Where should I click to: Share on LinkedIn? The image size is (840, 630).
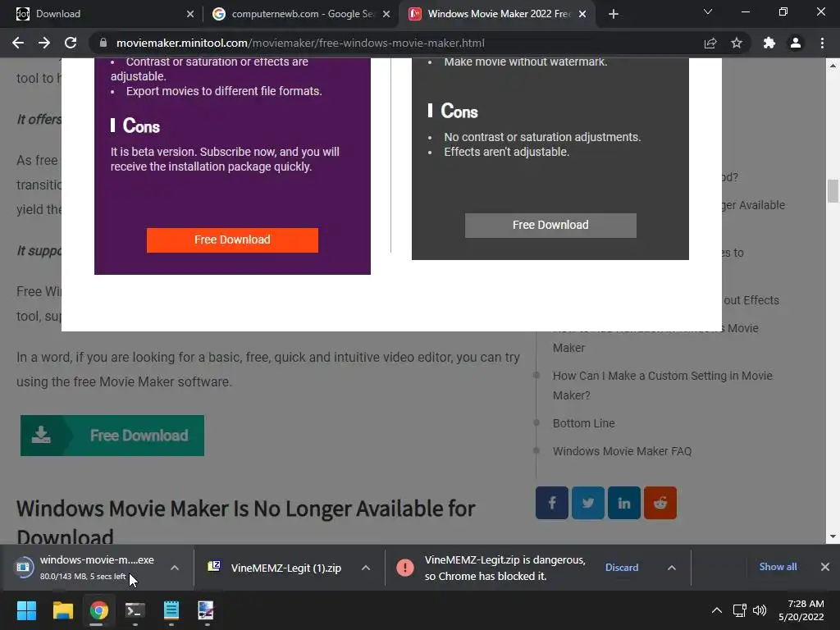[x=624, y=503]
